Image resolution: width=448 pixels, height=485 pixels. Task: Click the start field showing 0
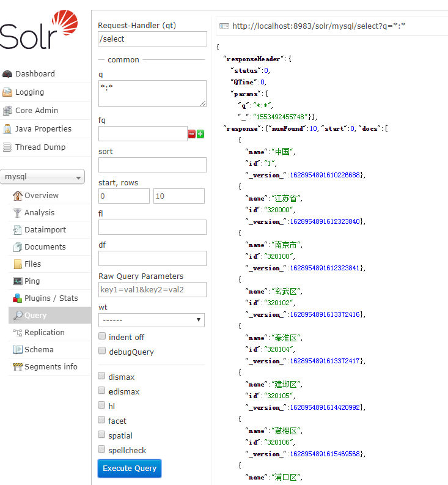pyautogui.click(x=124, y=196)
